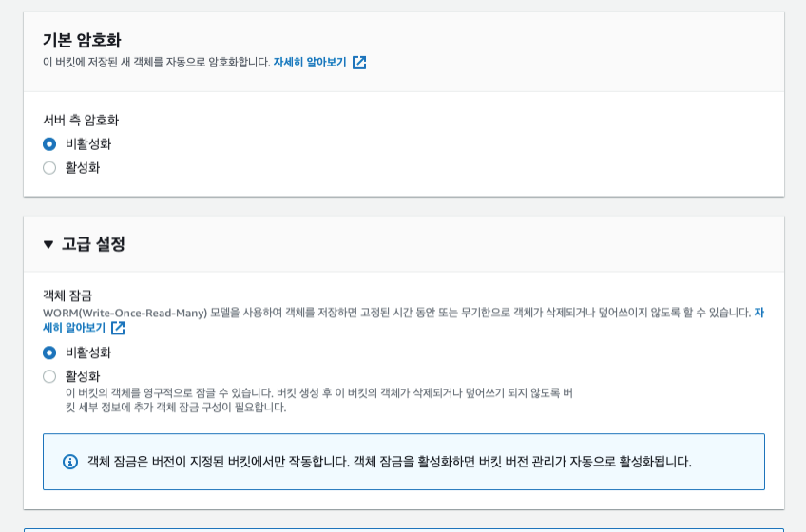Select 비활성화 under 서버 측 암호화
Screen dimensions: 806x532
pyautogui.click(x=49, y=143)
